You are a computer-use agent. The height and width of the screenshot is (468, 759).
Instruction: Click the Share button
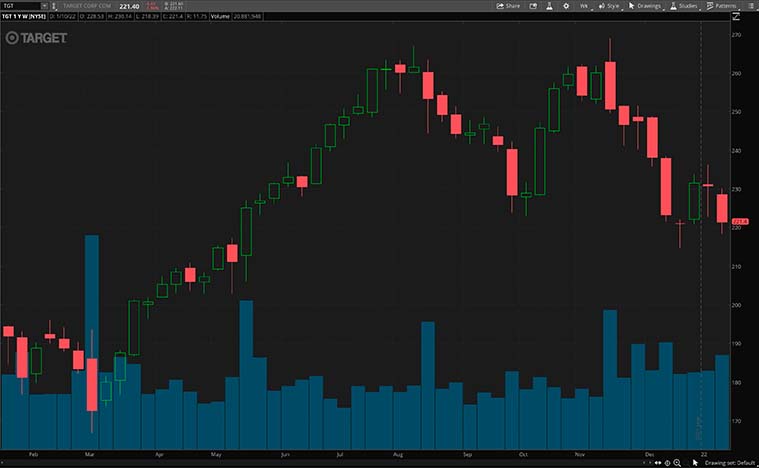tap(508, 6)
